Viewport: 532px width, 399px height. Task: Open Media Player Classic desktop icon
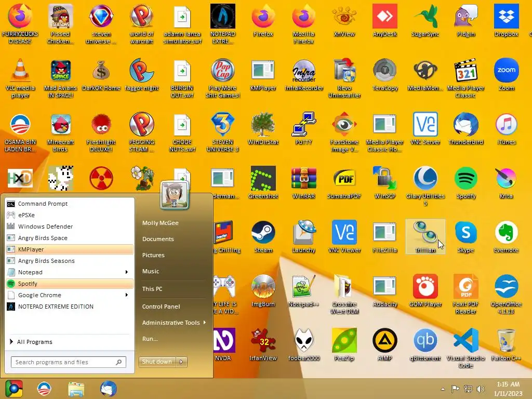(465, 78)
